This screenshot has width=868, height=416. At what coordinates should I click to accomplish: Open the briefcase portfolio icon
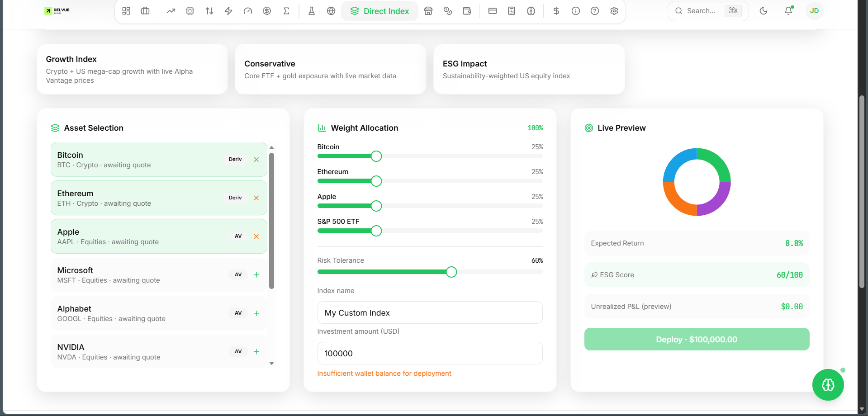pos(145,11)
